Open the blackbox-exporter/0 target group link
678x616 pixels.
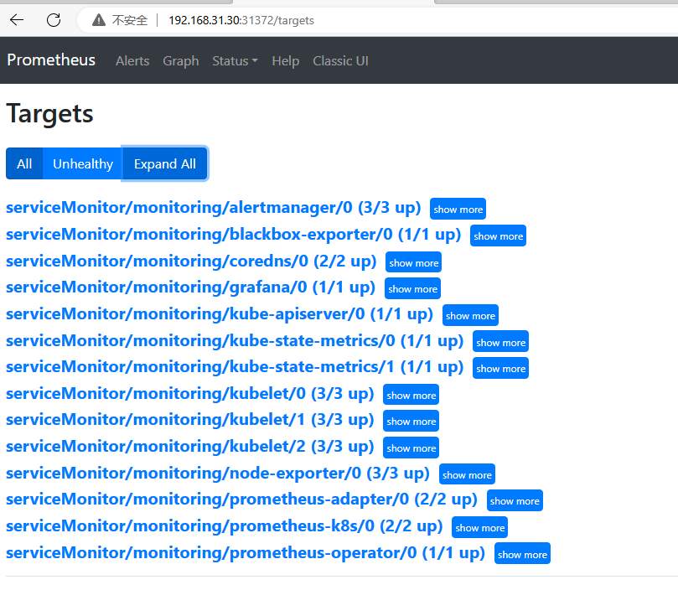pos(234,235)
